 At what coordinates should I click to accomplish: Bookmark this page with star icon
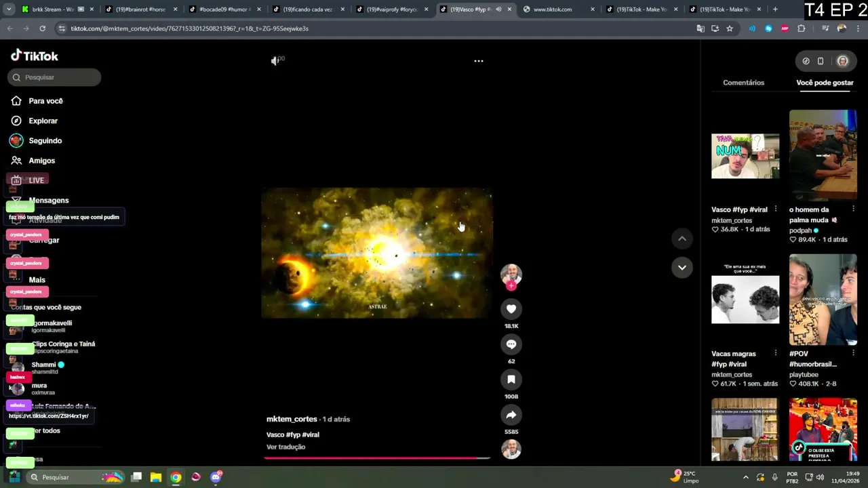pyautogui.click(x=730, y=28)
